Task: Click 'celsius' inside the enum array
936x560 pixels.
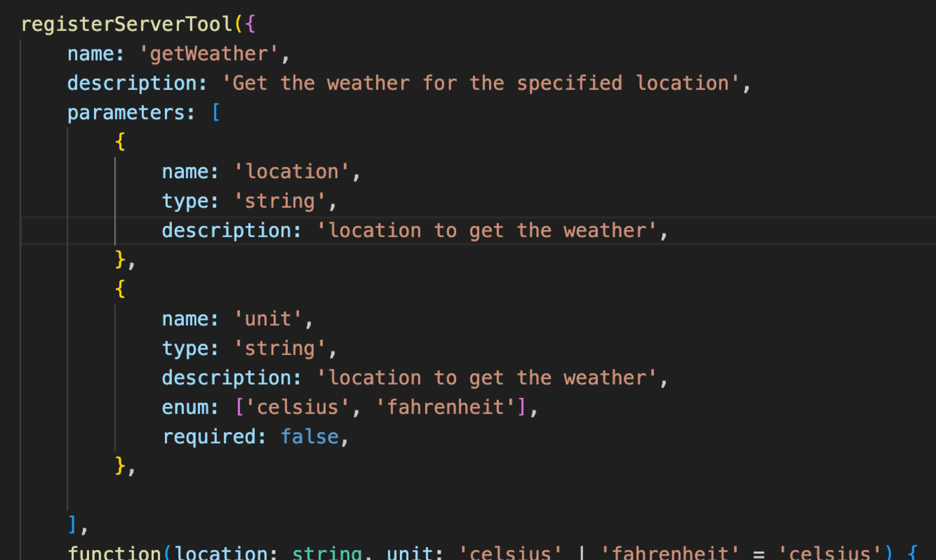Action: pyautogui.click(x=297, y=407)
